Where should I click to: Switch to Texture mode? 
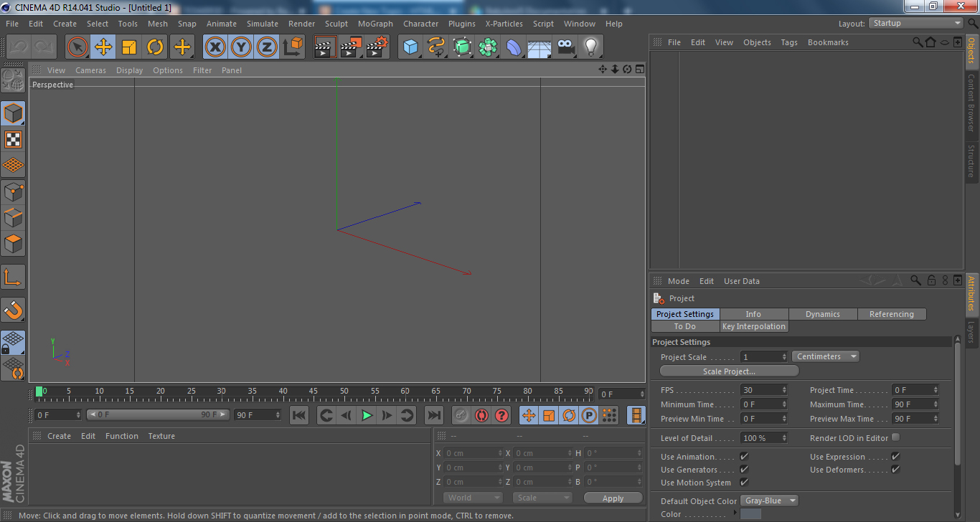coord(13,139)
